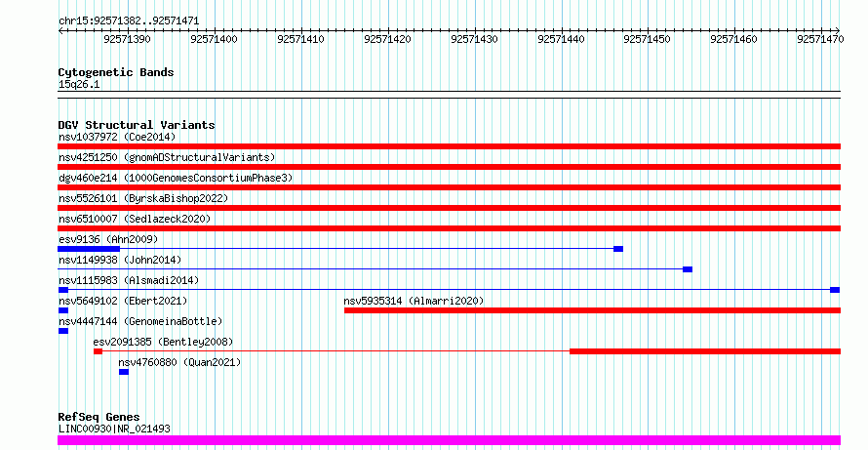Click the esv9136 (Ahn2009) label

click(108, 239)
